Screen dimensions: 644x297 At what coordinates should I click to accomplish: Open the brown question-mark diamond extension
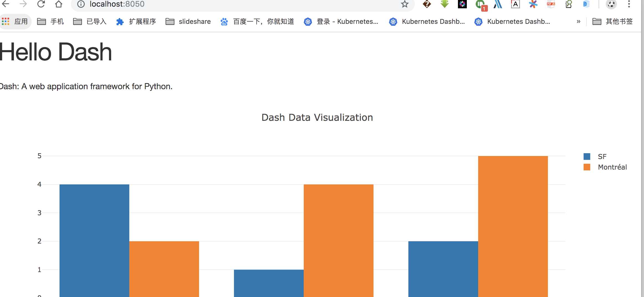click(x=427, y=4)
